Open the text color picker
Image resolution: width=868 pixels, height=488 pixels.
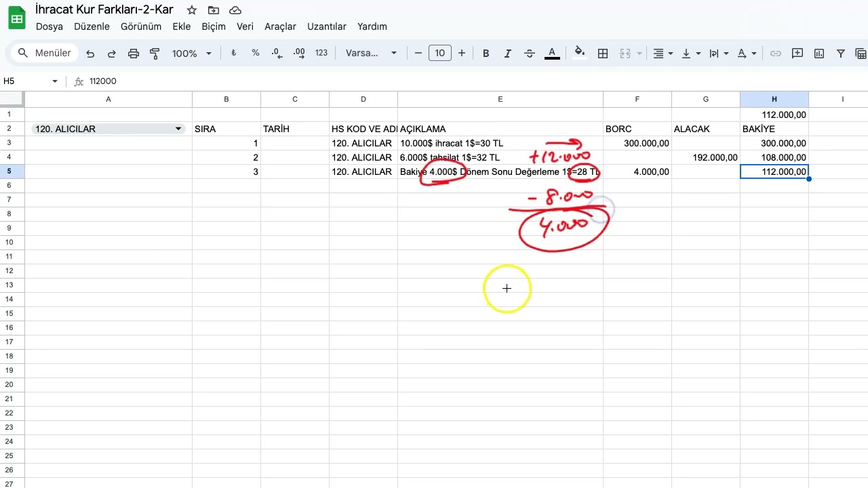pyautogui.click(x=552, y=54)
